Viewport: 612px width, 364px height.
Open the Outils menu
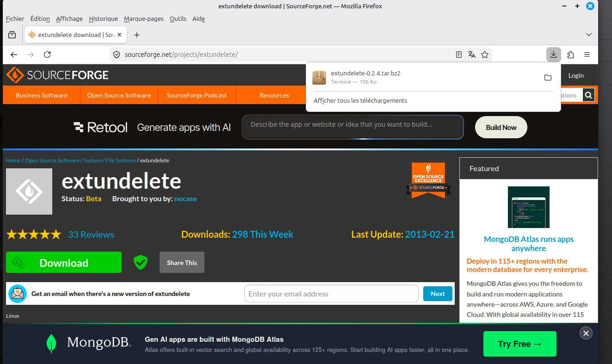tap(178, 19)
